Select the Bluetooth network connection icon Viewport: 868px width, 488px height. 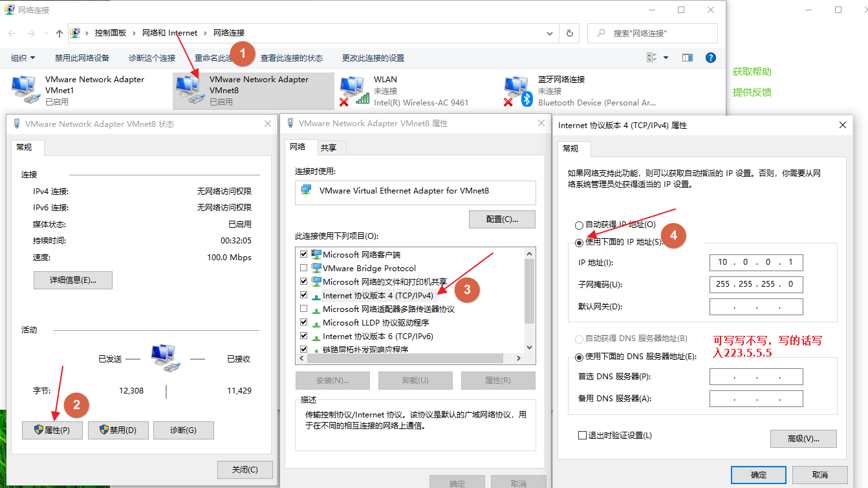click(517, 91)
